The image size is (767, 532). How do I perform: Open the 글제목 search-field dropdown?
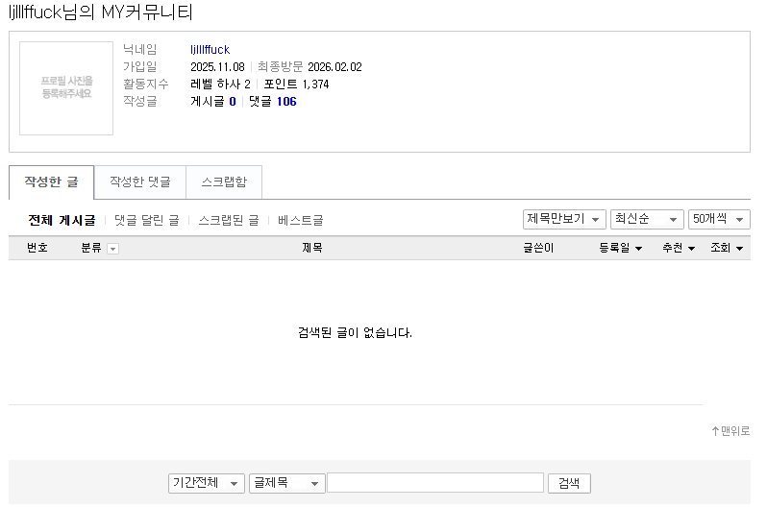pyautogui.click(x=287, y=484)
